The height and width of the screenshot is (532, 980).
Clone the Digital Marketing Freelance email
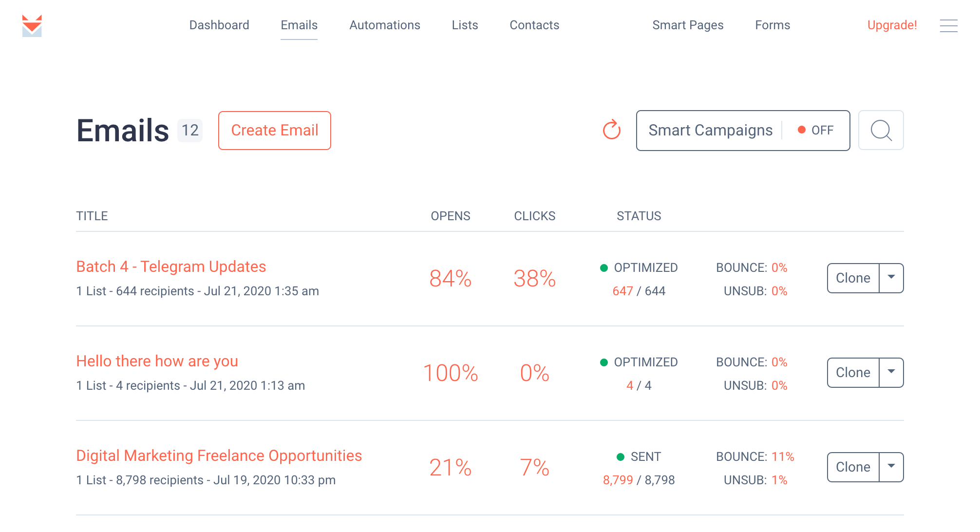coord(853,467)
